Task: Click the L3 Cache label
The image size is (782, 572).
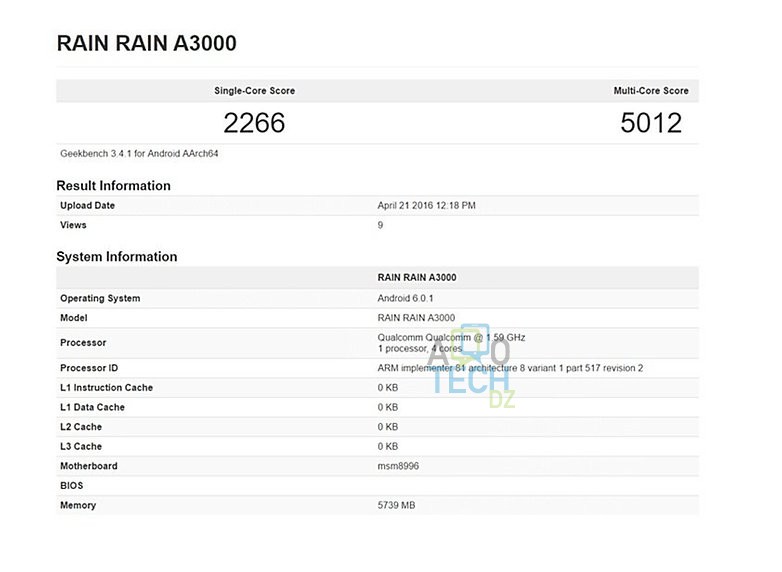Action: 81,446
